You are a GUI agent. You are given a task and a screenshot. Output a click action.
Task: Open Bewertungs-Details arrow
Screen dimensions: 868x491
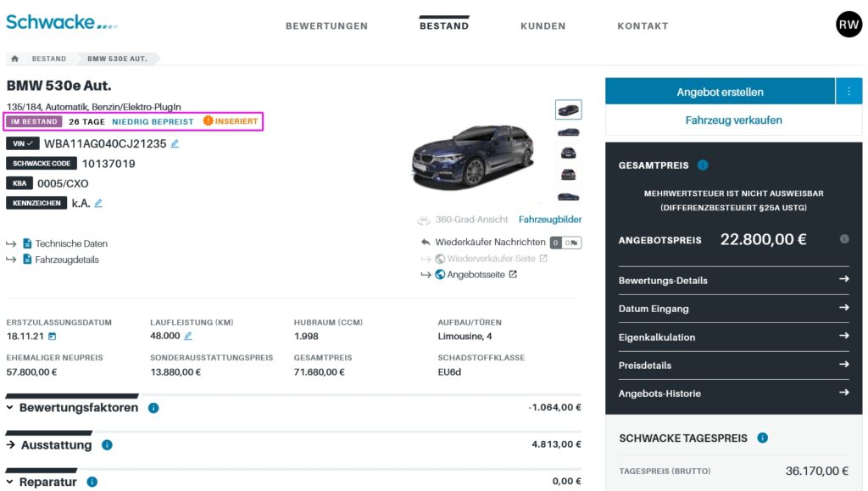click(x=843, y=279)
